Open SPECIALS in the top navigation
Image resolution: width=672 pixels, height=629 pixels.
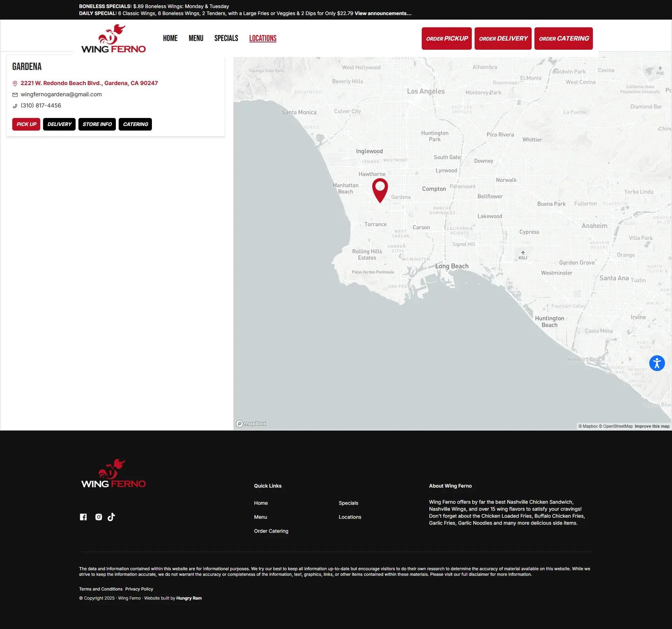(226, 38)
